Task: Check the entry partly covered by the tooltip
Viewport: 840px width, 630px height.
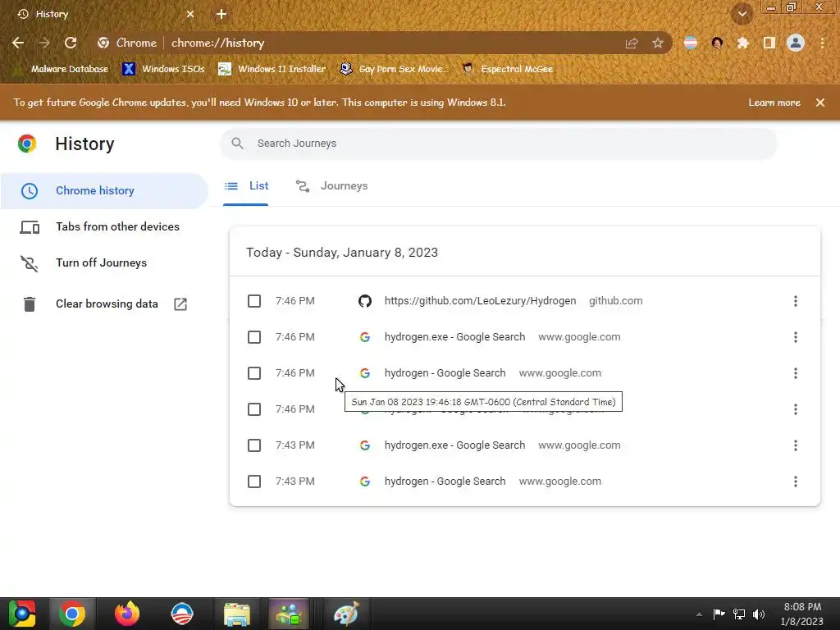Action: click(x=254, y=409)
